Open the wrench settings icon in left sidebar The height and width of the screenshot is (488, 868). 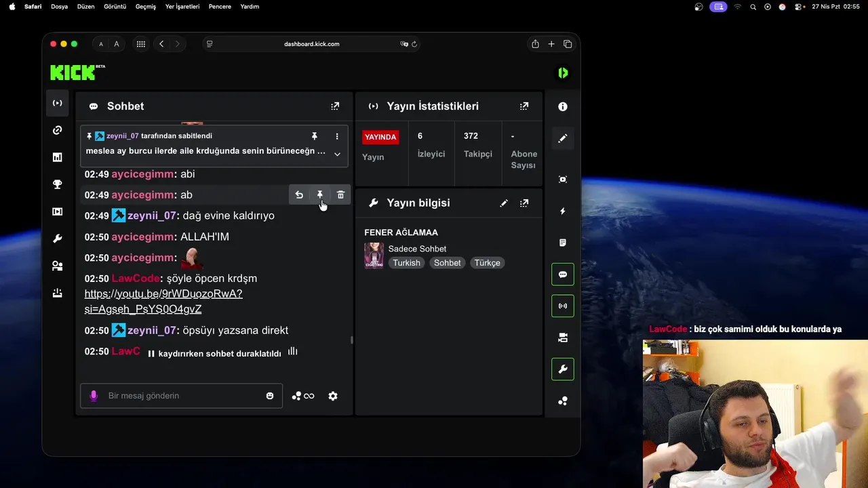(58, 239)
